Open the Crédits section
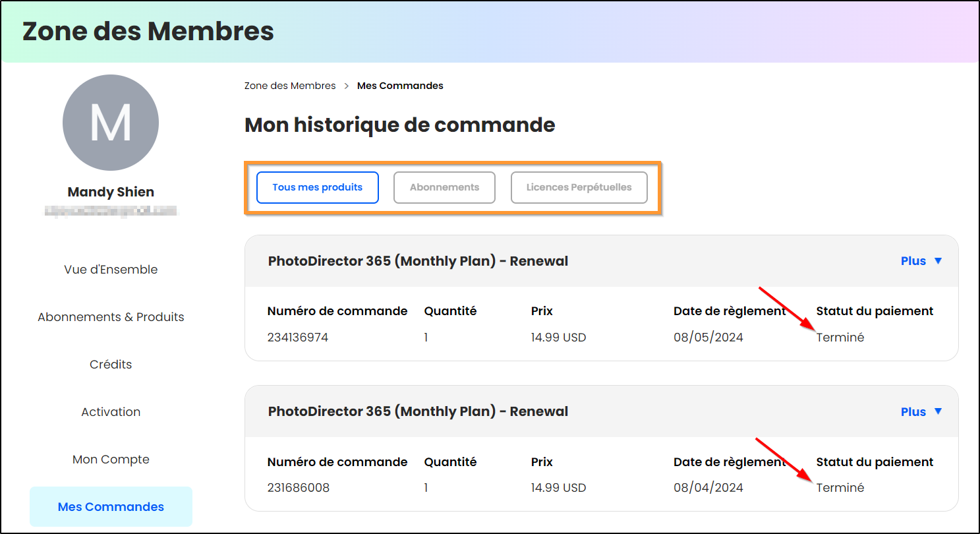980x534 pixels. 111,365
